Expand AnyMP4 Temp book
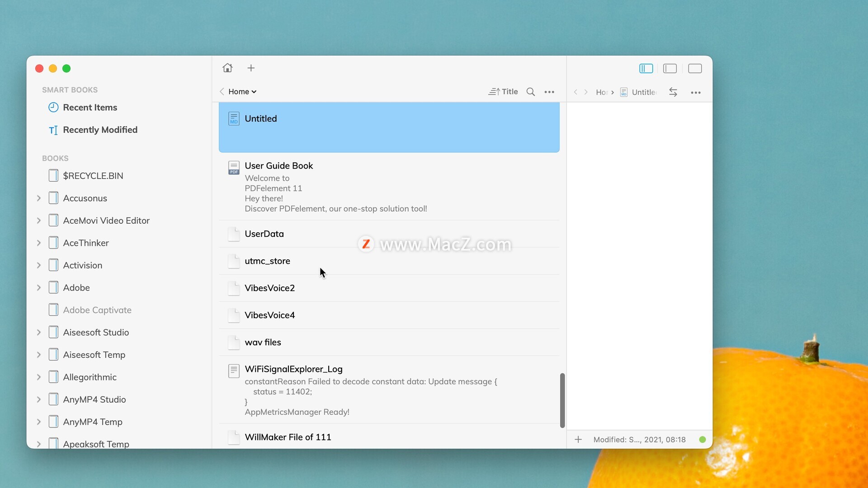Image resolution: width=868 pixels, height=488 pixels. tap(39, 422)
